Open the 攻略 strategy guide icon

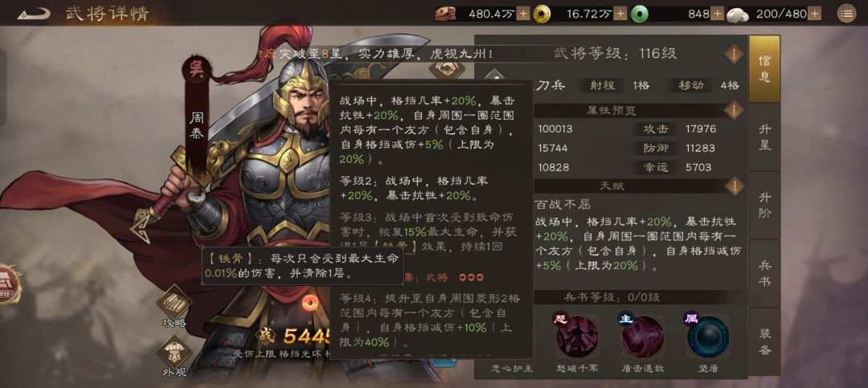(174, 307)
